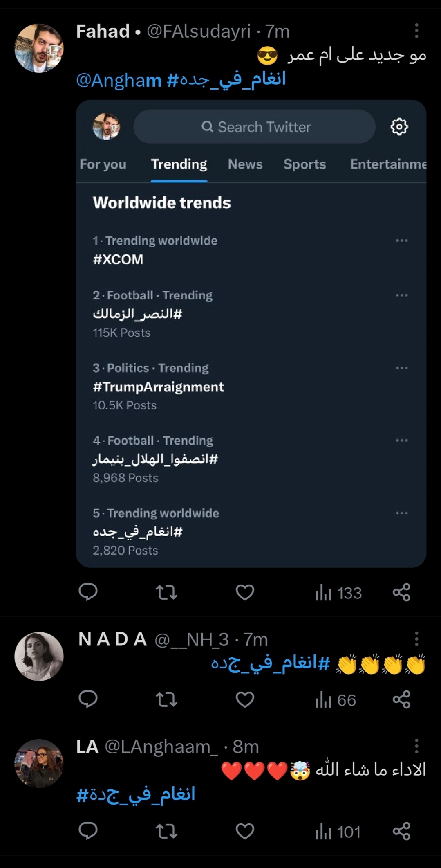View analytics showing 133 views
The height and width of the screenshot is (868, 441).
point(338,593)
